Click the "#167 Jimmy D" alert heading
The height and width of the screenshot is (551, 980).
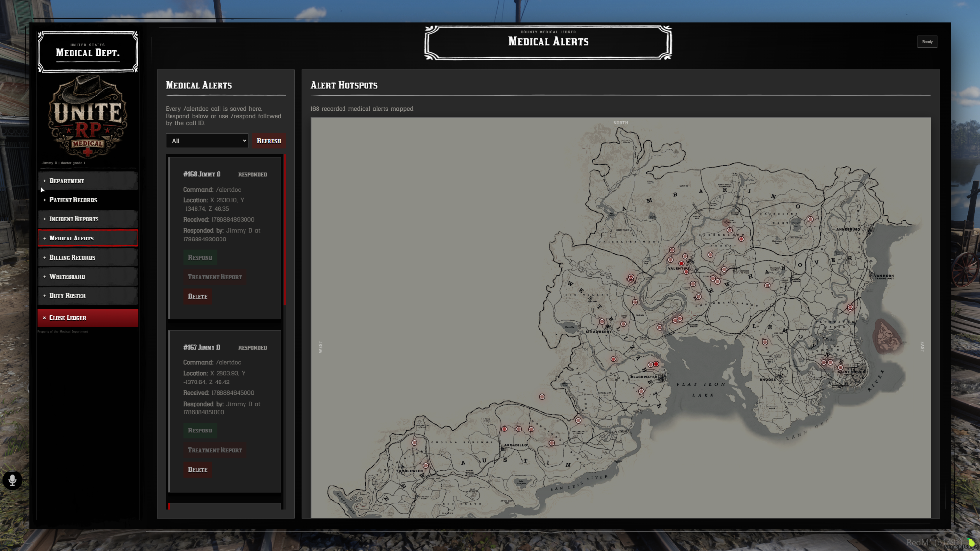click(x=202, y=347)
